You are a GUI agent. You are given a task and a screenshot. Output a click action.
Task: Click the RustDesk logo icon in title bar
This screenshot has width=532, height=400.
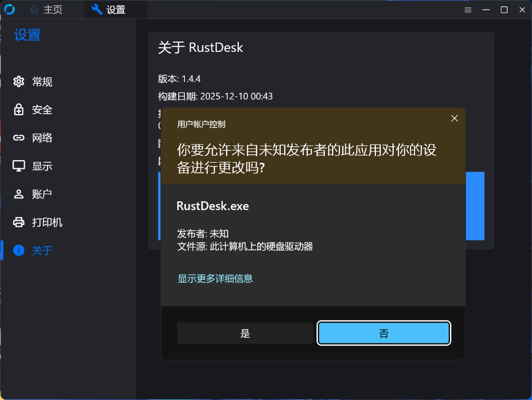9,9
